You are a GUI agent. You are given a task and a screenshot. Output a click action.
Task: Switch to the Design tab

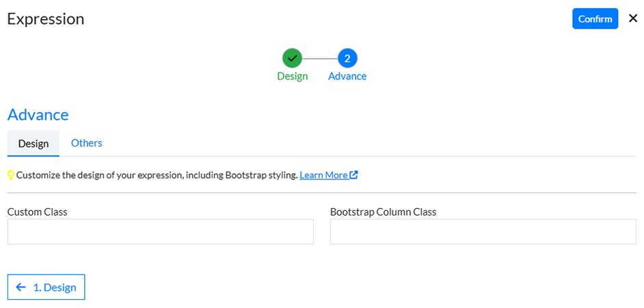[33, 143]
